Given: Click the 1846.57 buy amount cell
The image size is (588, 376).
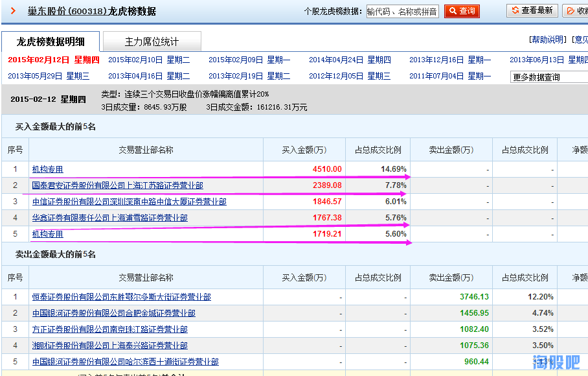Looking at the screenshot, I should [304, 202].
